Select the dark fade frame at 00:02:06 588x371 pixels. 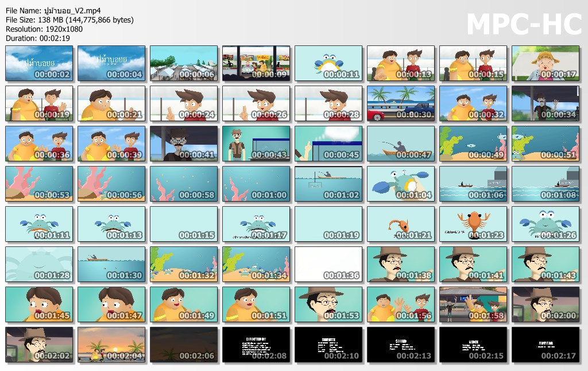[x=184, y=345]
